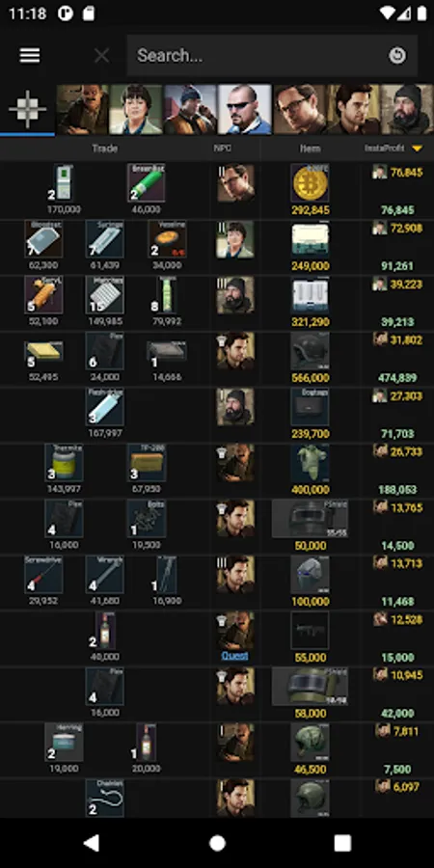Viewport: 434px width, 868px height.
Task: Open the Dogtags case item
Action: pos(310,407)
